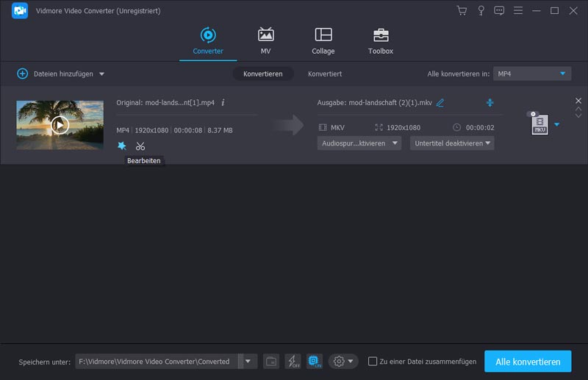Screen dimensions: 588x380
Task: Open the Untertitel deaktivieren dropdown
Action: [x=452, y=143]
